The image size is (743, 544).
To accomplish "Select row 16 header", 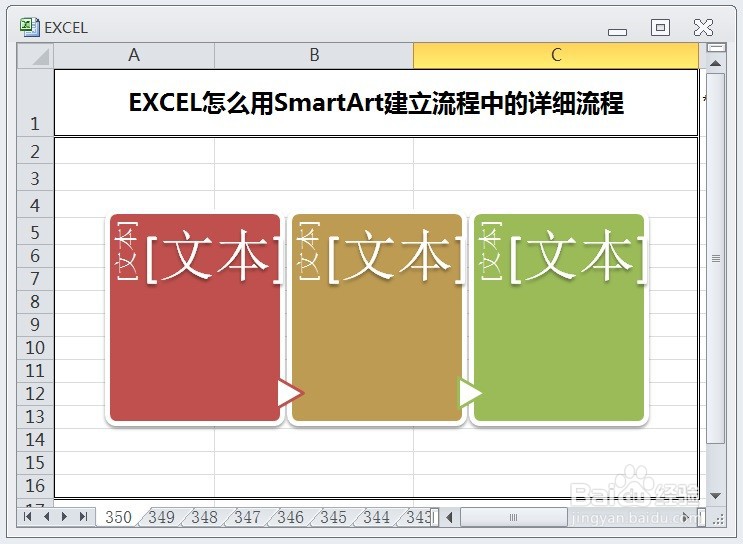I will pyautogui.click(x=36, y=486).
